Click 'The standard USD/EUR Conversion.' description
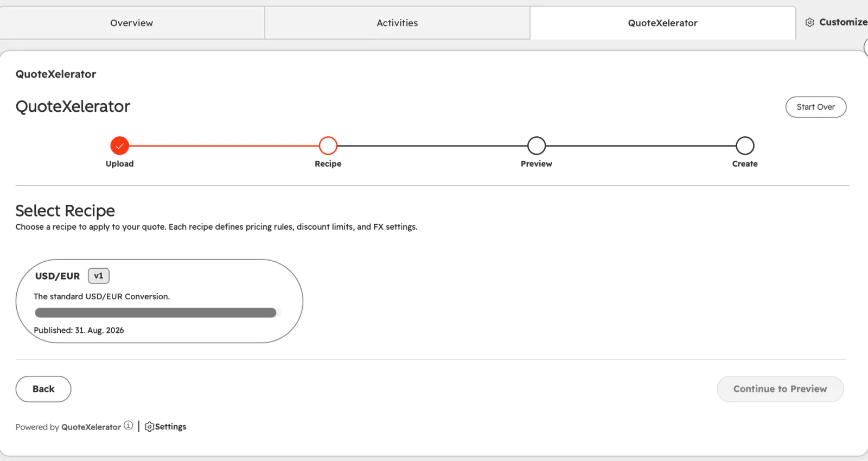868x461 pixels. tap(102, 296)
